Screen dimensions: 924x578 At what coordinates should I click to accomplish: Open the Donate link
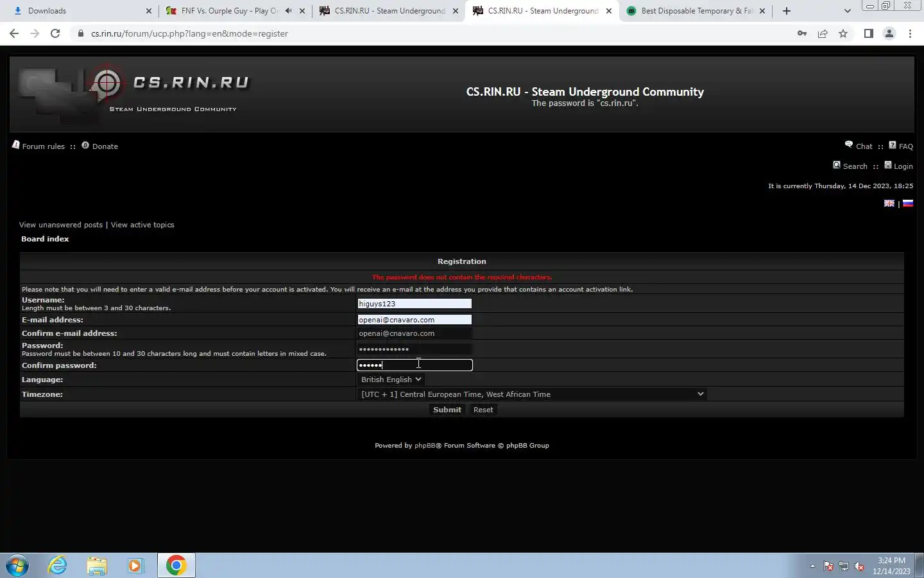tap(105, 146)
